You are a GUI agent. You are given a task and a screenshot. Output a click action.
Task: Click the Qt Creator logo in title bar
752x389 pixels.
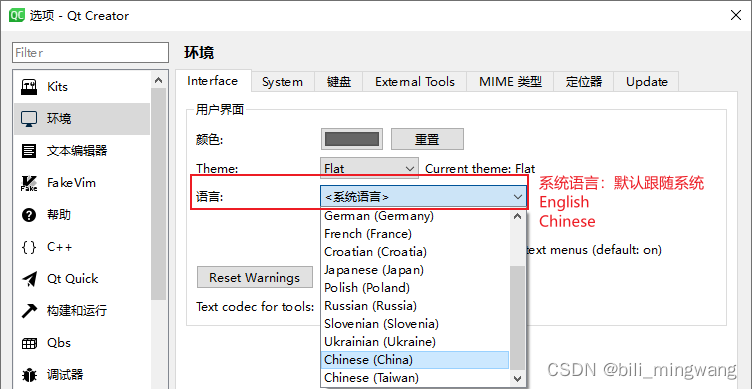click(17, 15)
